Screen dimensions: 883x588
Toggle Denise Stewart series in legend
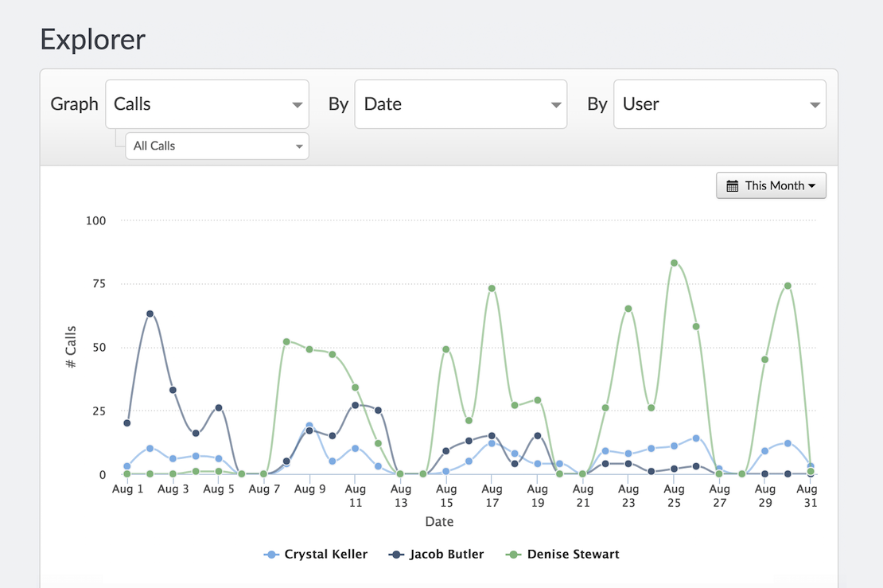coord(562,555)
